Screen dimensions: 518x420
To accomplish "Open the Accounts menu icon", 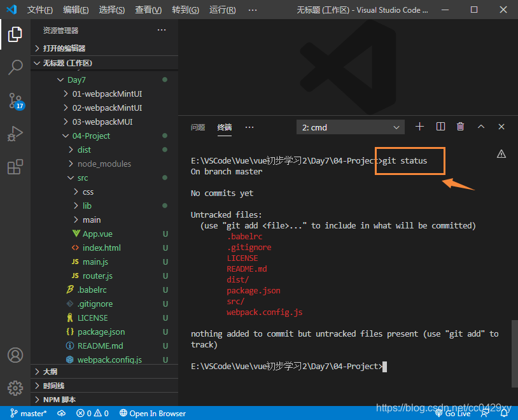I will coord(15,355).
